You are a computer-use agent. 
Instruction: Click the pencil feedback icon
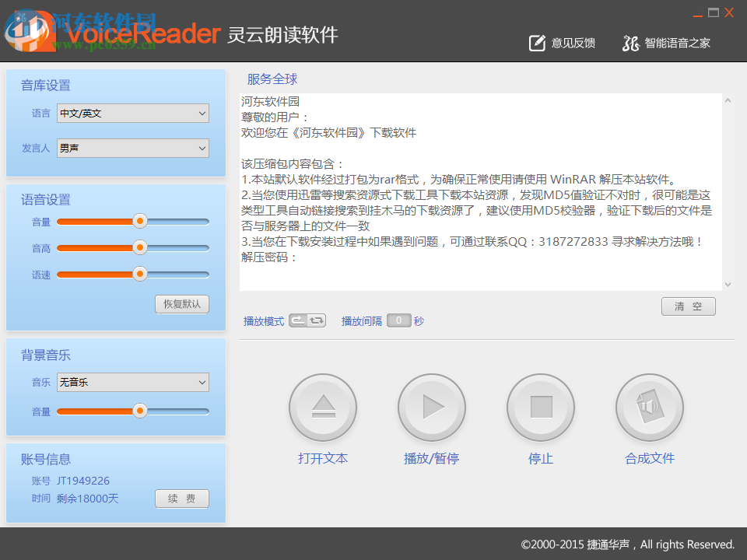tap(536, 43)
